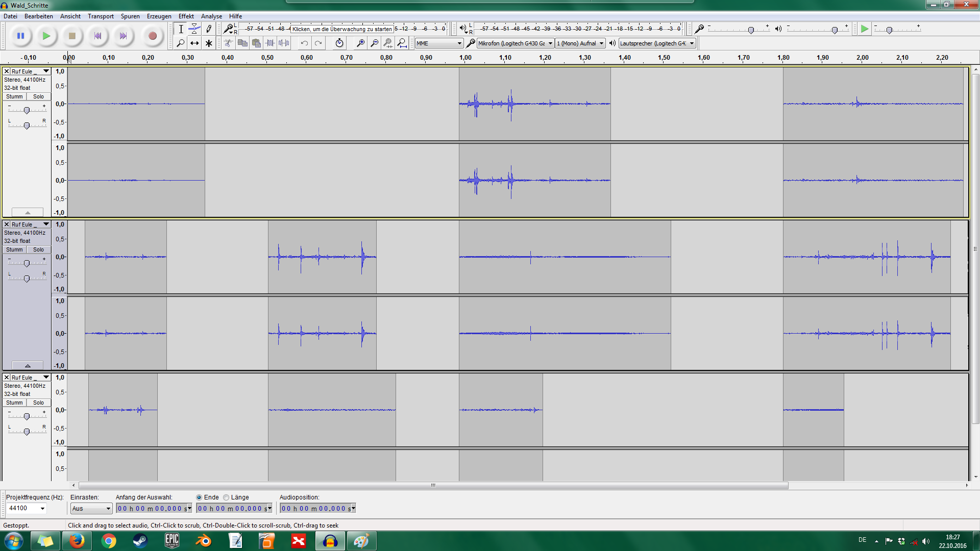Select the Länge radio button

pyautogui.click(x=226, y=497)
